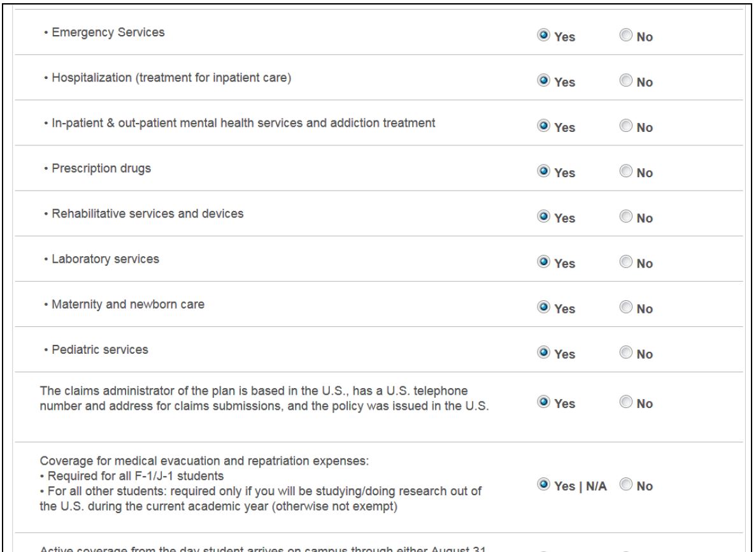Mark No for Pediatric services

coord(626,352)
